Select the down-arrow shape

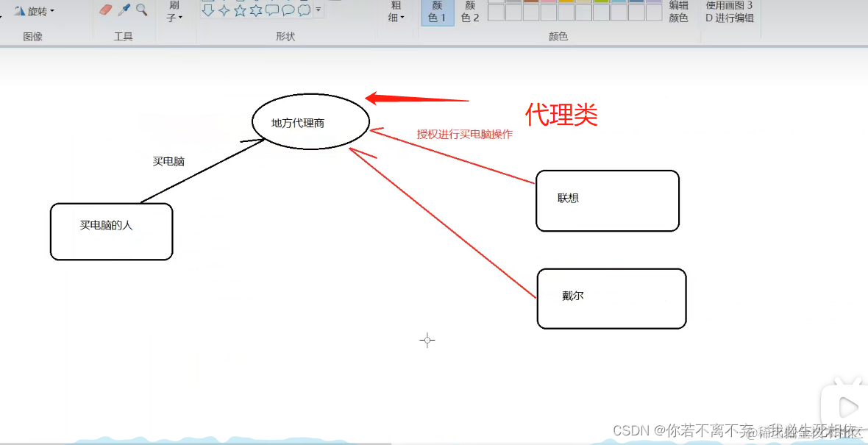pos(208,10)
